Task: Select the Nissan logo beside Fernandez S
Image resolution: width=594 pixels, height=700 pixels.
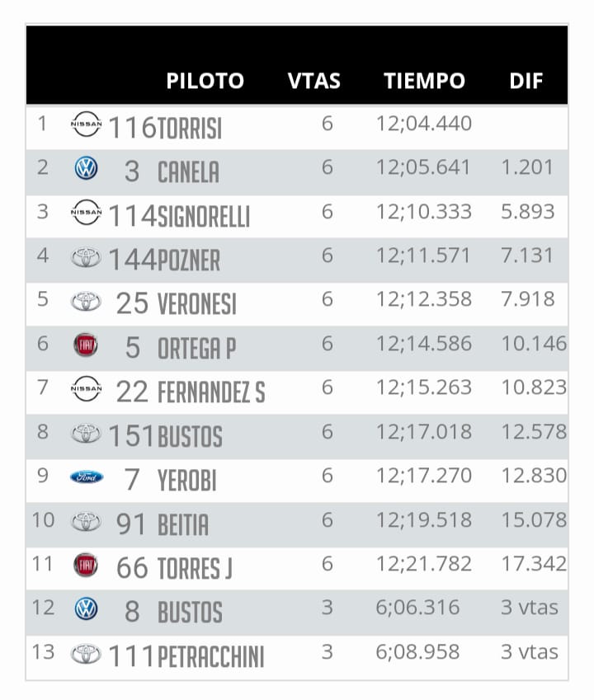Action: (x=86, y=388)
